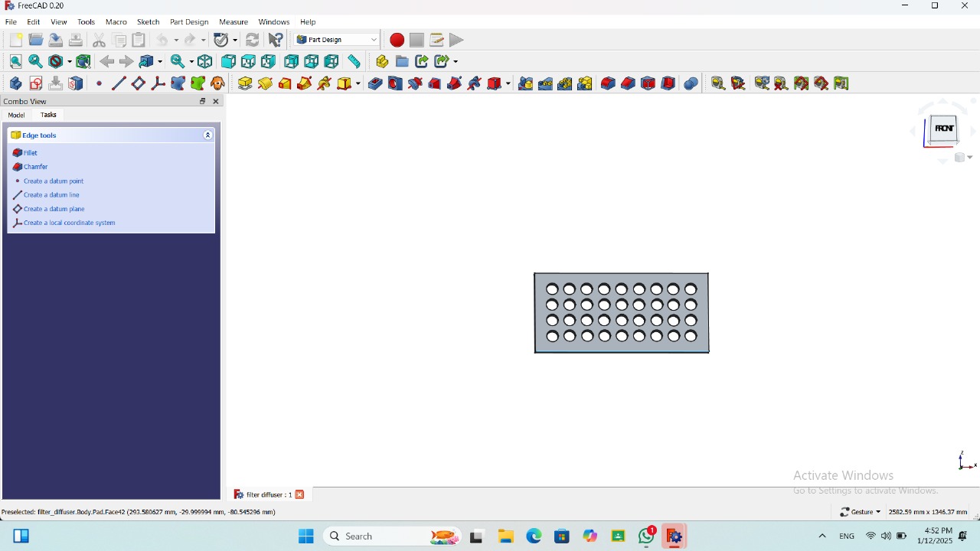
Task: Open the Part Design menu
Action: pos(189,22)
